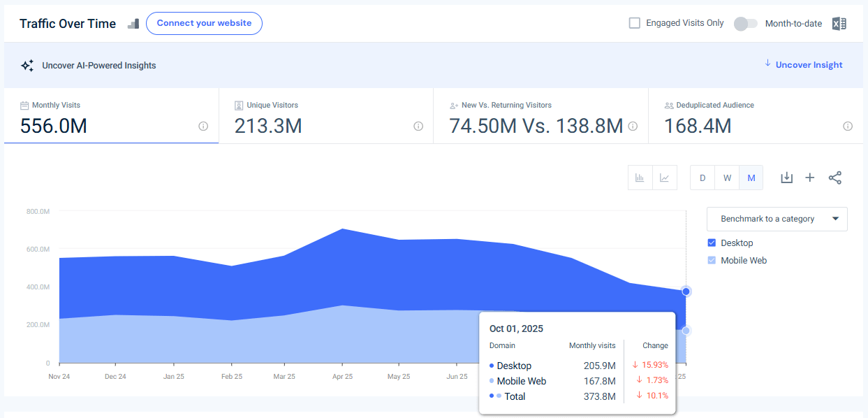The image size is (868, 418).
Task: Click Connect your website
Action: pos(204,23)
